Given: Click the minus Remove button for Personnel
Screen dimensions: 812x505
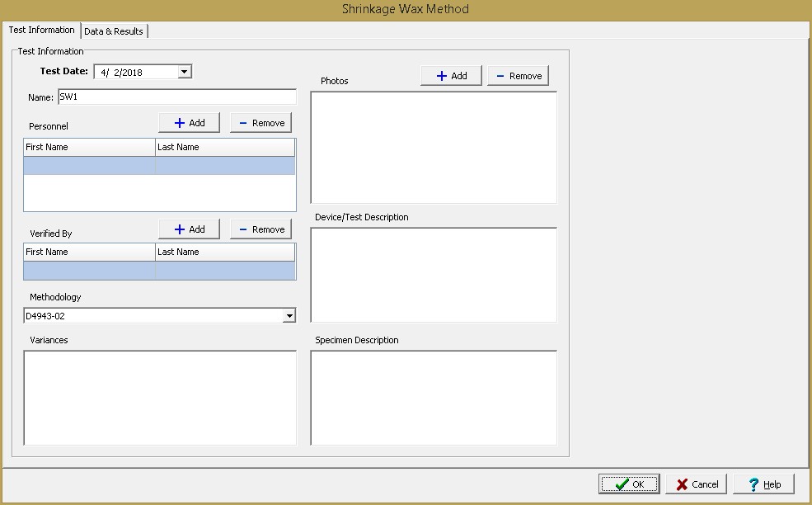Looking at the screenshot, I should (x=260, y=123).
